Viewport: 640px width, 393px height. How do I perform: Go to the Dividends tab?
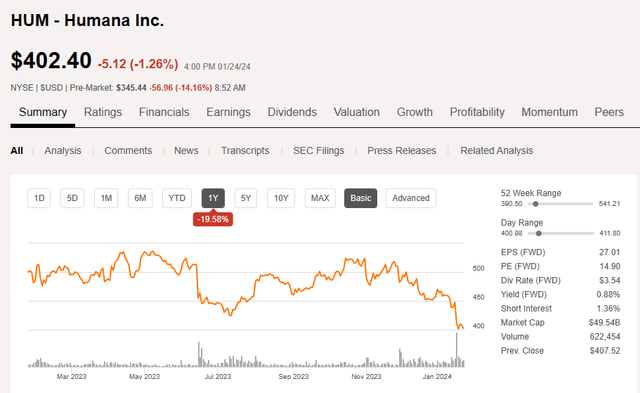pos(292,112)
